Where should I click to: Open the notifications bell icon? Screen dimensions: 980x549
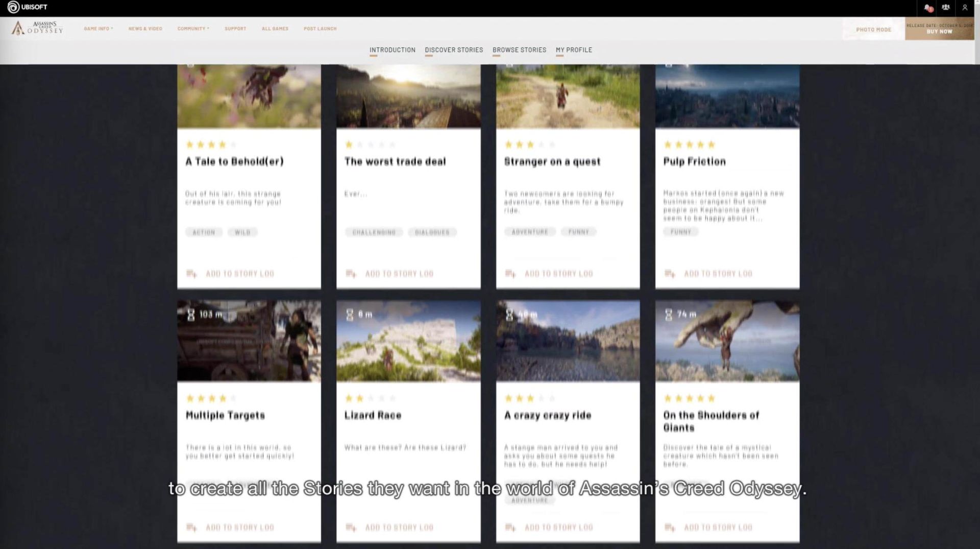(928, 8)
